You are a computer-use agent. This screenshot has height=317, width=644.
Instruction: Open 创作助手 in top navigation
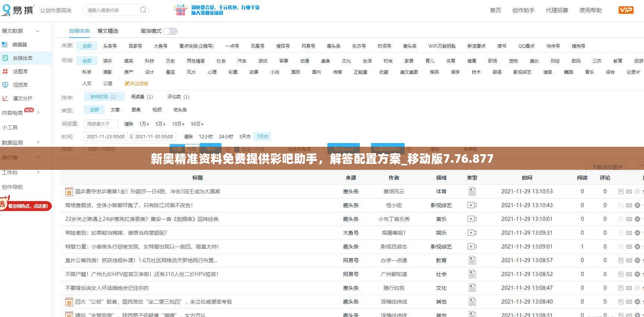pyautogui.click(x=524, y=10)
